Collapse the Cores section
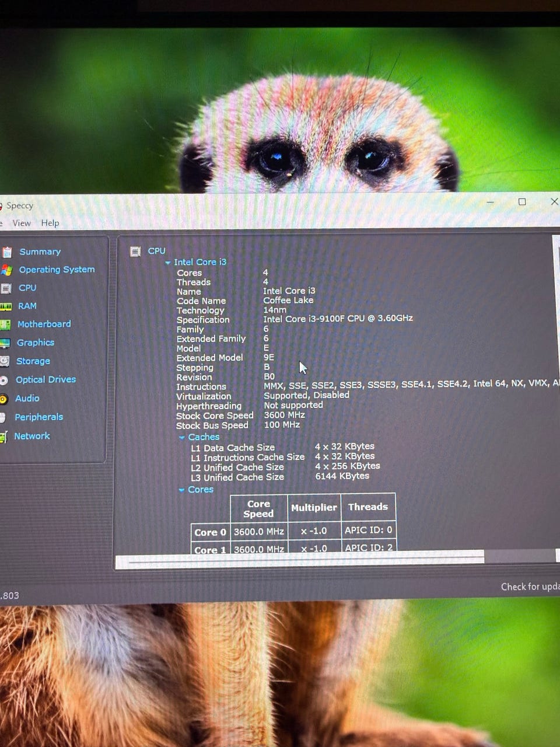 pos(181,490)
